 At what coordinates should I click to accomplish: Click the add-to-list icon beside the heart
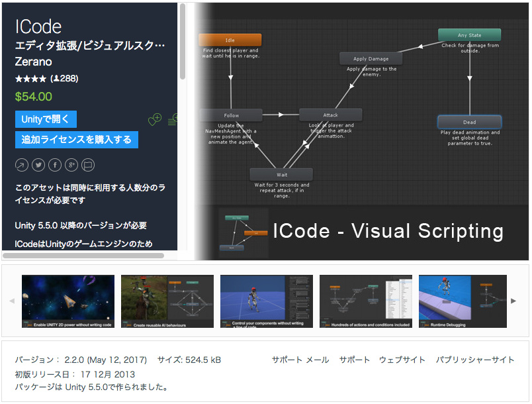[173, 119]
